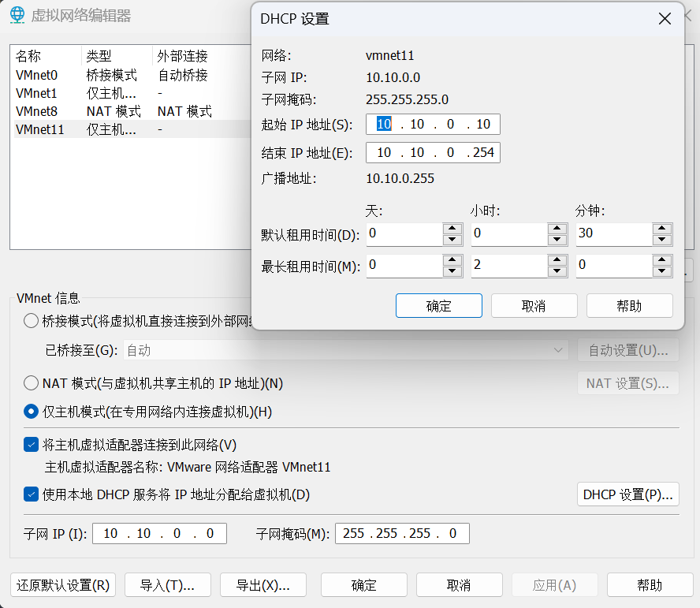Click 还原默认设置(R) button
The height and width of the screenshot is (608, 700).
click(63, 585)
